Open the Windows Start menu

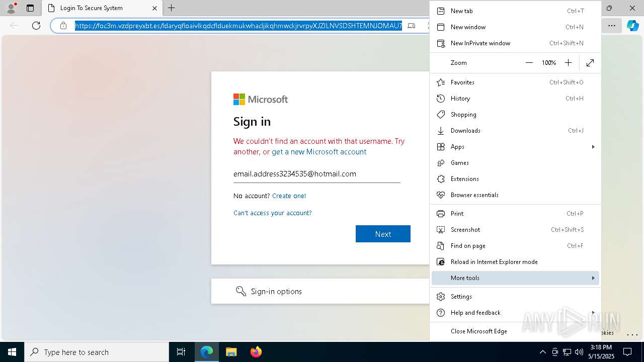pyautogui.click(x=12, y=352)
